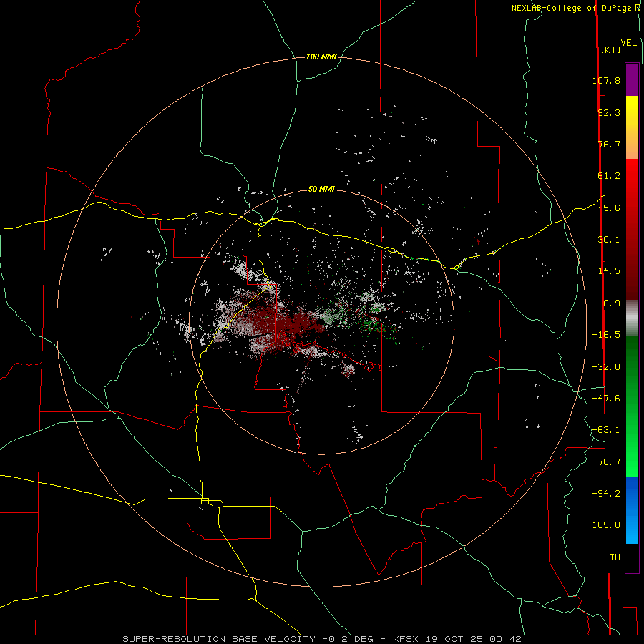Click the 50 NMI range ring label
This screenshot has width=644, height=644.
pyautogui.click(x=321, y=189)
